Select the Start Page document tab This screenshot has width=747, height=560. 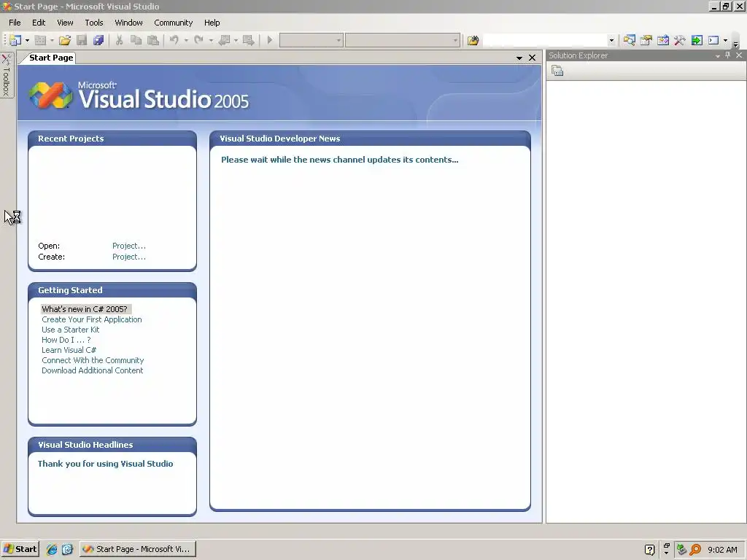[51, 58]
